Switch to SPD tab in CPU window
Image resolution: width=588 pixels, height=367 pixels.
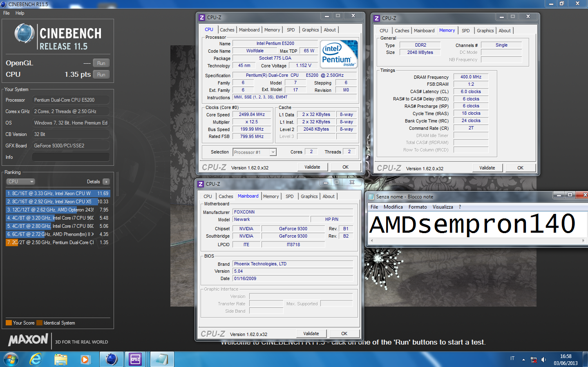coord(291,30)
